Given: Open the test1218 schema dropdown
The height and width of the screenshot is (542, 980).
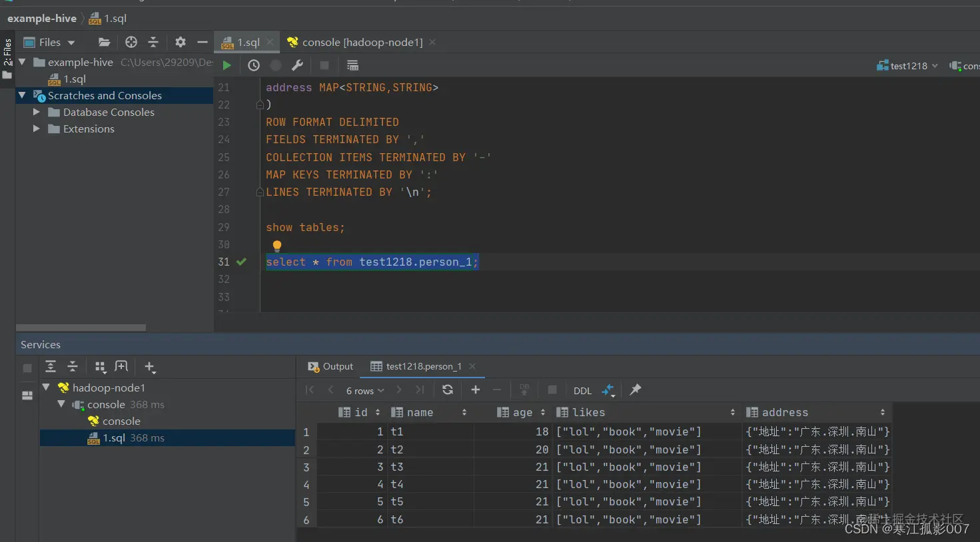Looking at the screenshot, I should (x=907, y=66).
